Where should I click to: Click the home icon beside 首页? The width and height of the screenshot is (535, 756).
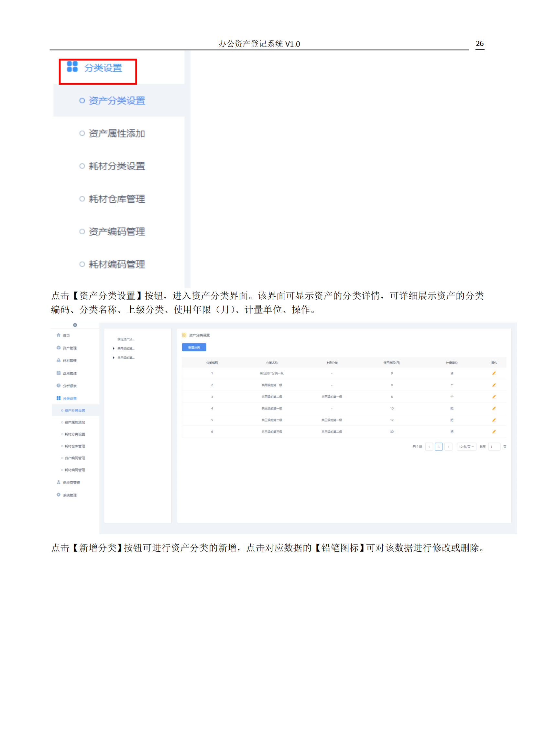58,335
